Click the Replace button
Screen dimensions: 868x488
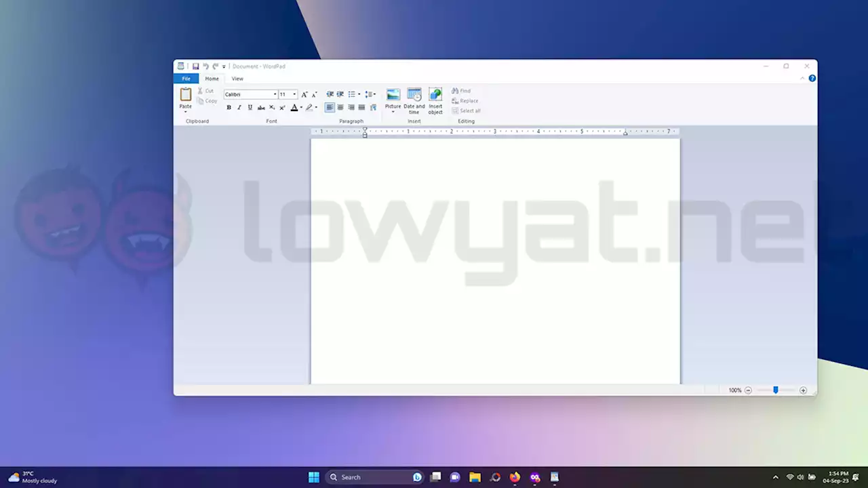tap(465, 101)
